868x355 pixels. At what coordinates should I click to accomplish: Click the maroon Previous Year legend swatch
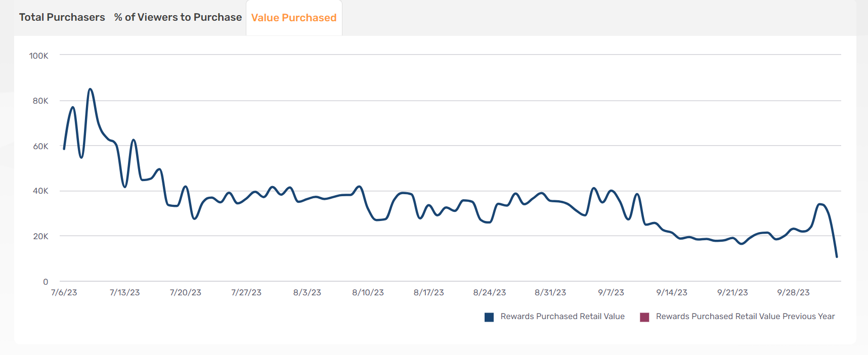[x=644, y=317]
